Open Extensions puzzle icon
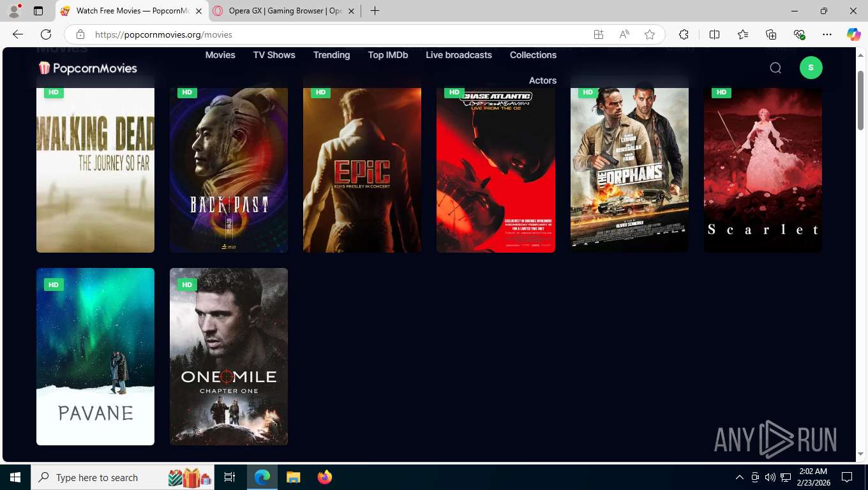The width and height of the screenshot is (868, 490). 684,34
